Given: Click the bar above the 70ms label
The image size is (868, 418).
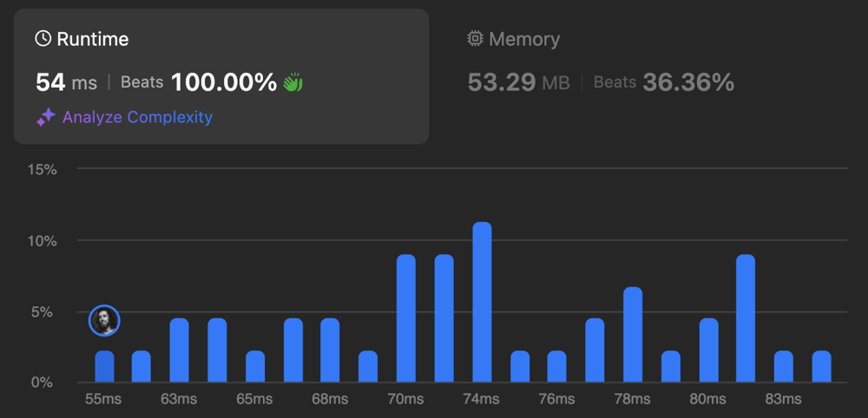Looking at the screenshot, I should [x=405, y=318].
